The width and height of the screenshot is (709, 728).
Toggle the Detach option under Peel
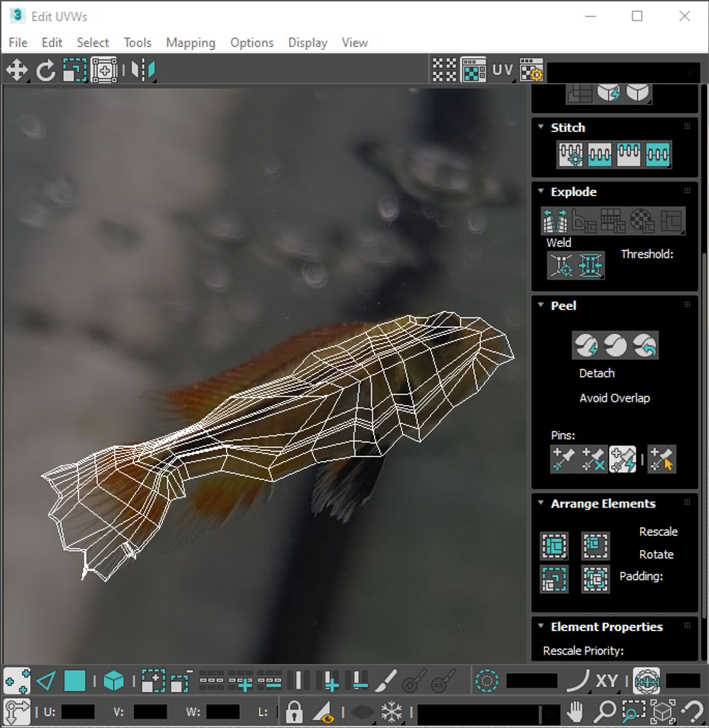coord(596,373)
